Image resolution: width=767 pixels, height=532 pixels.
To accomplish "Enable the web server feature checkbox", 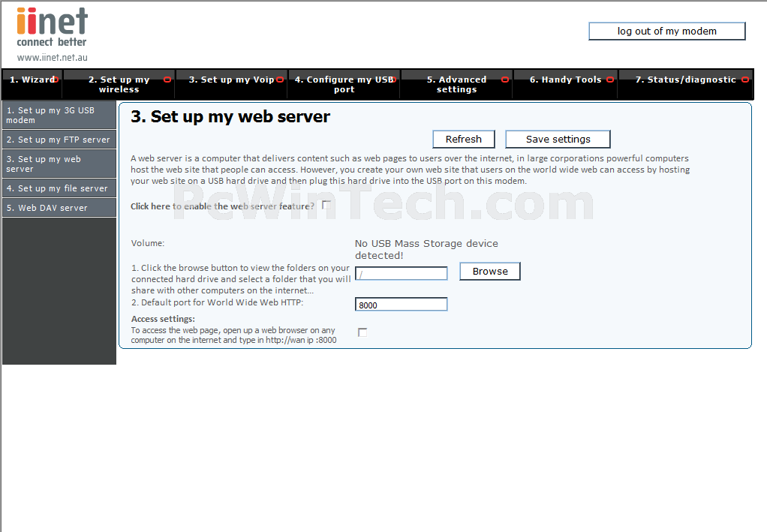I will click(x=326, y=206).
